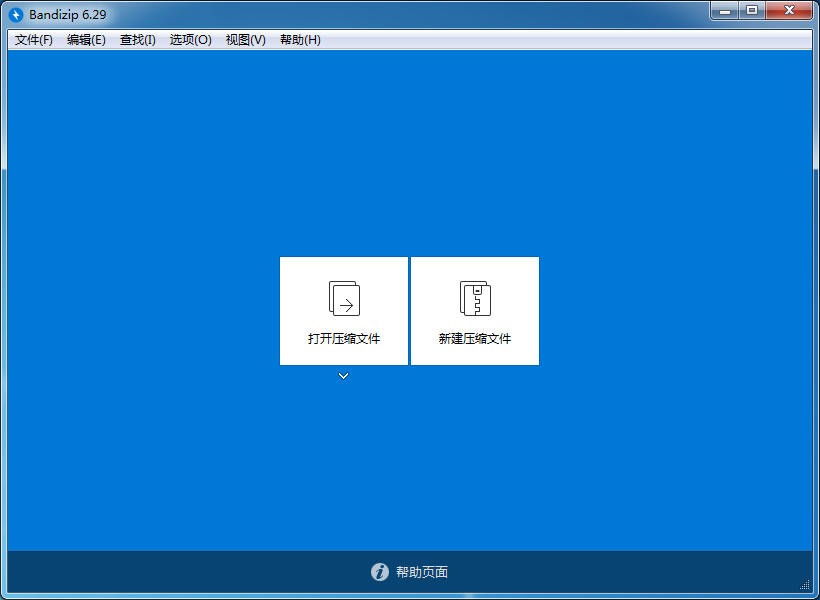The width and height of the screenshot is (820, 600).
Task: Click the resize grip in bottom-right corner
Action: tap(805, 584)
